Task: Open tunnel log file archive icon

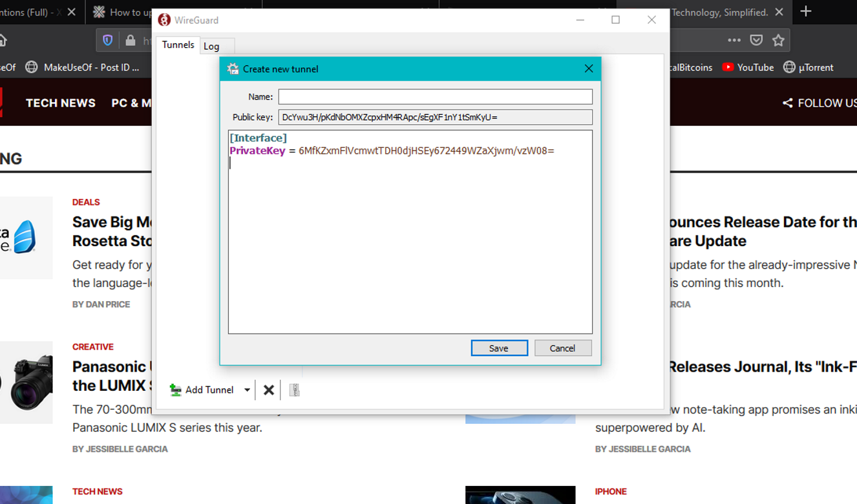Action: (294, 390)
